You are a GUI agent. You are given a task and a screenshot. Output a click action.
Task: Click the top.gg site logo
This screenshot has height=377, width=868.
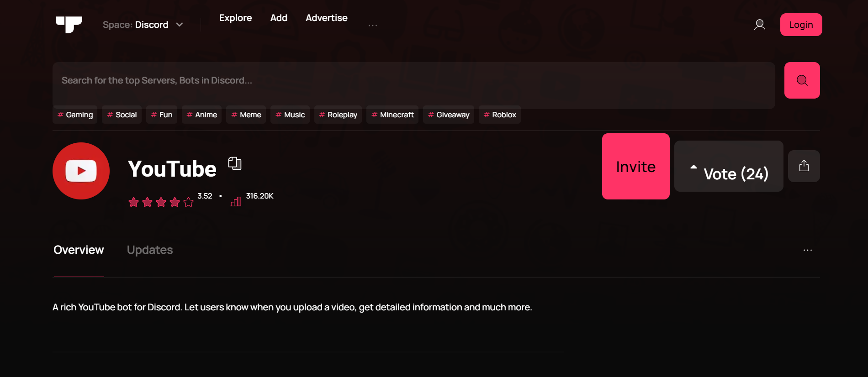[69, 25]
